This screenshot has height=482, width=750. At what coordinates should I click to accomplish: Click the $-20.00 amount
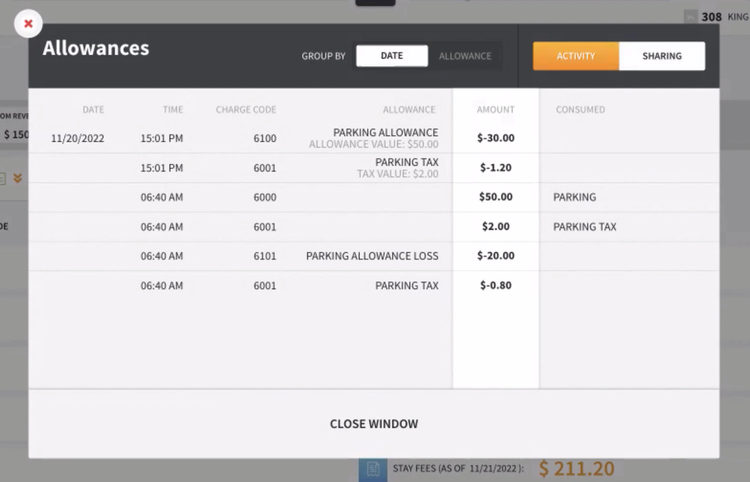coord(496,256)
